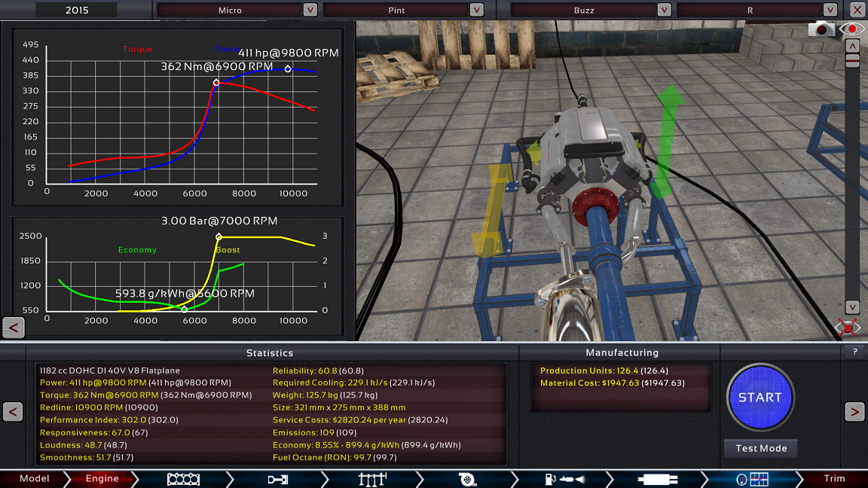Move 3D view slider up with arrow
This screenshot has width=868, height=488.
pos(852,46)
